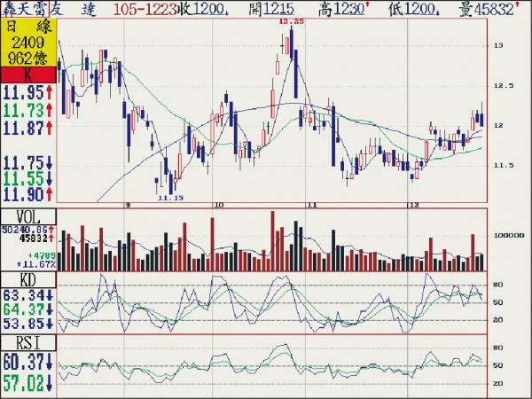The image size is (532, 399).
Task: Click the 13.25 high price annotation
Action: click(x=292, y=21)
